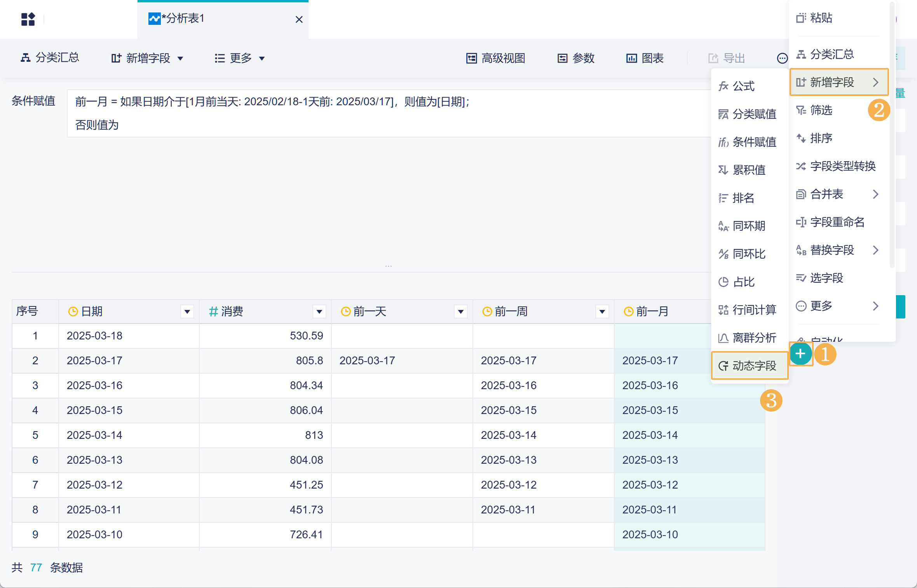The image size is (917, 588).
Task: Click the teal plus add-step button
Action: click(x=800, y=354)
